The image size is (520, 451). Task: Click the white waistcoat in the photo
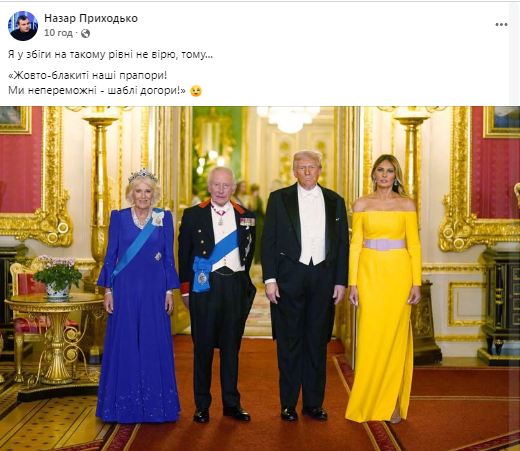[x=312, y=230]
